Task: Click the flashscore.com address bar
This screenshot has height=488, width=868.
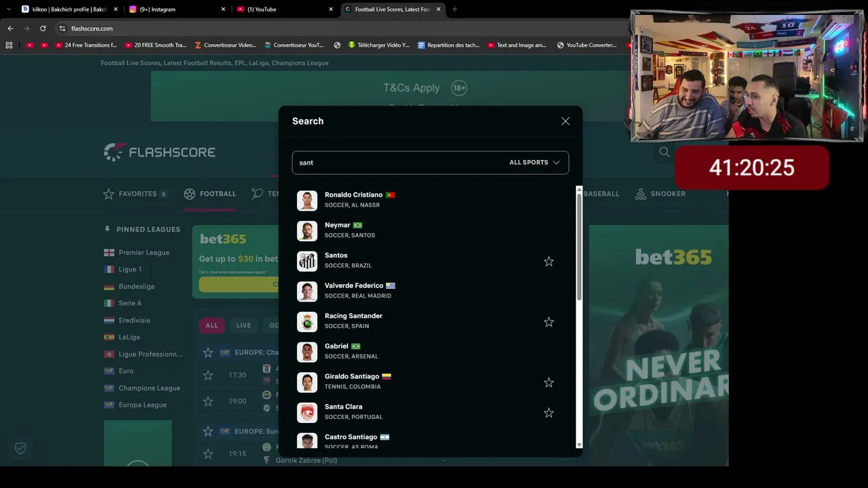Action: coord(339,28)
